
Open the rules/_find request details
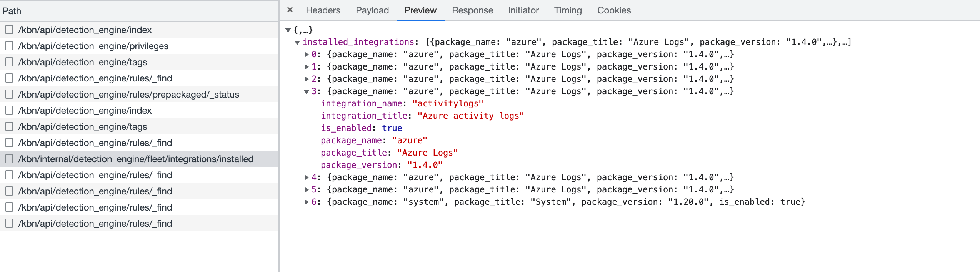click(x=95, y=78)
